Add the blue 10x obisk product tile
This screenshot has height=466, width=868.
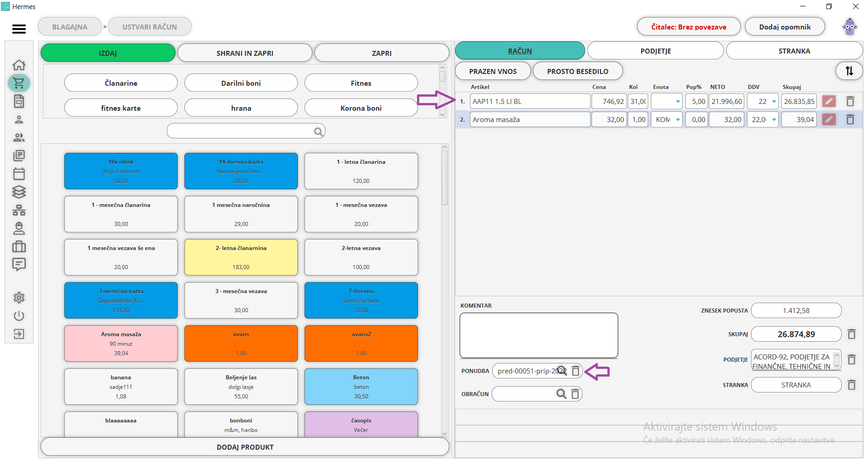(121, 171)
